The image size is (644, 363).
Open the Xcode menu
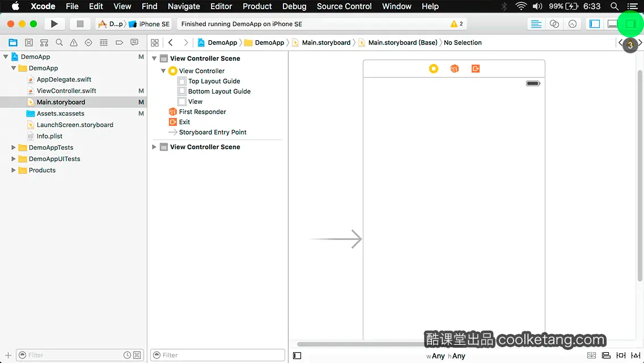43,6
